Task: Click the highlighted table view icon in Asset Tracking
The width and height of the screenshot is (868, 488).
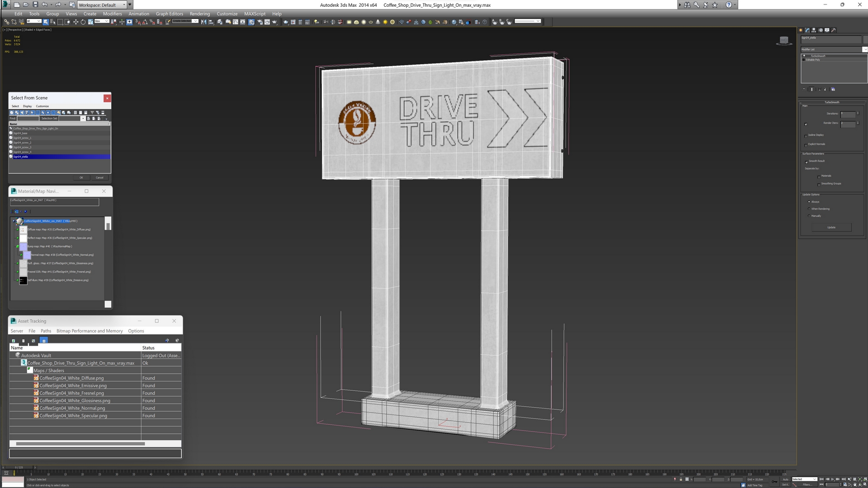Action: (43, 341)
